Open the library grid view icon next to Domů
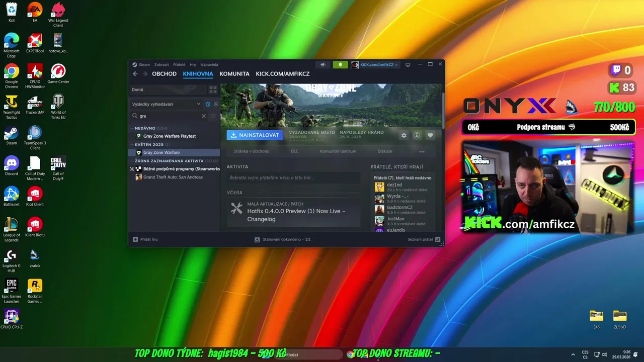This screenshot has height=362, width=644. tap(213, 89)
